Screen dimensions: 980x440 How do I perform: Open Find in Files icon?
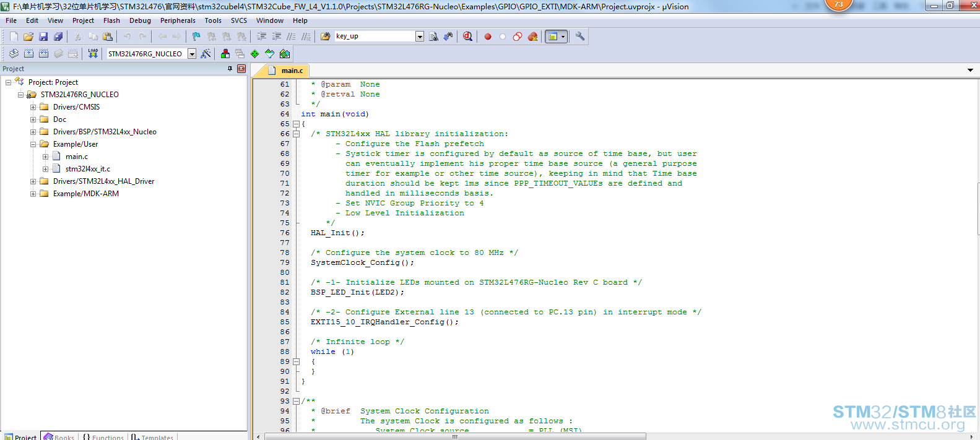coord(326,37)
